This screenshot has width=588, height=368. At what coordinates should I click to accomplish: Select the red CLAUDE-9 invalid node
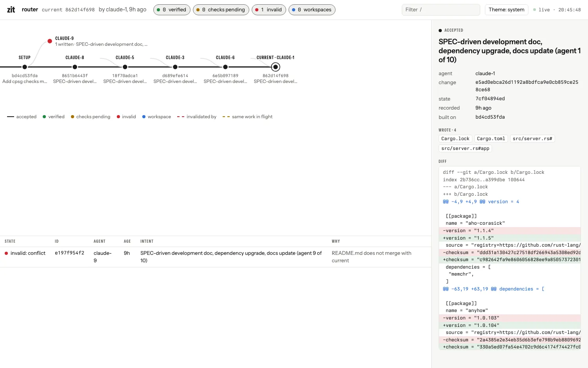point(50,41)
